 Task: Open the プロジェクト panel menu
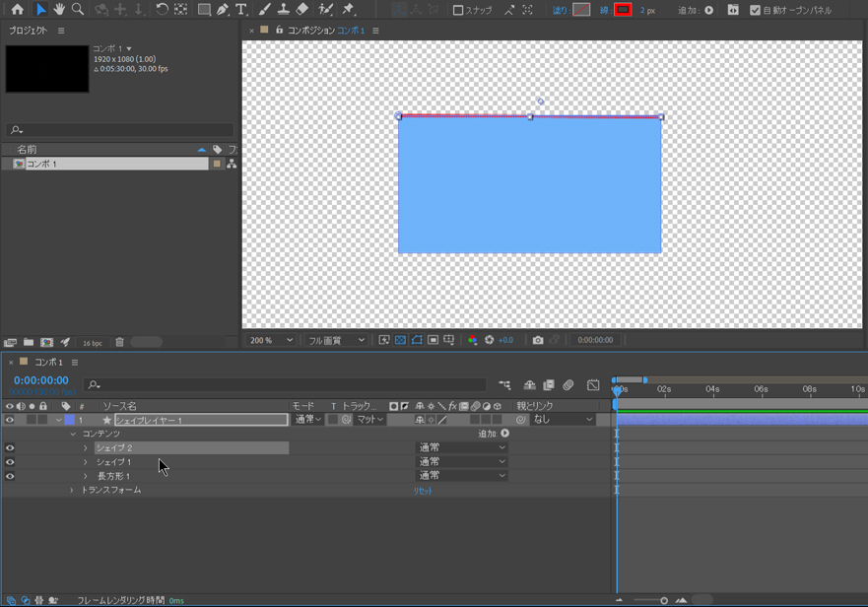tap(61, 31)
